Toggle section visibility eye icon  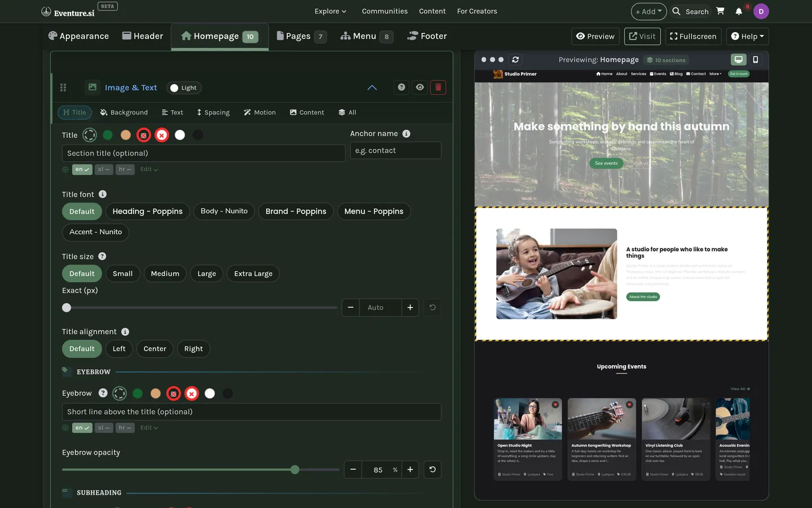420,87
